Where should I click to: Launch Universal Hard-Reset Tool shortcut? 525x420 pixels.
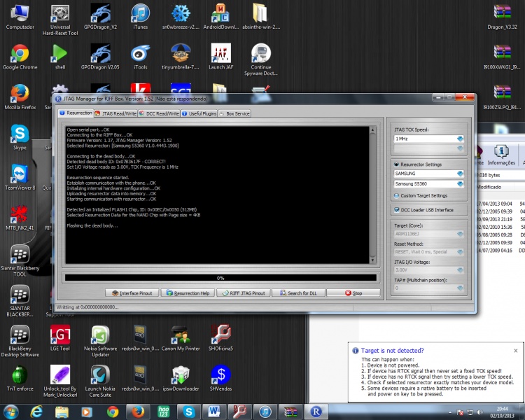coord(60,20)
